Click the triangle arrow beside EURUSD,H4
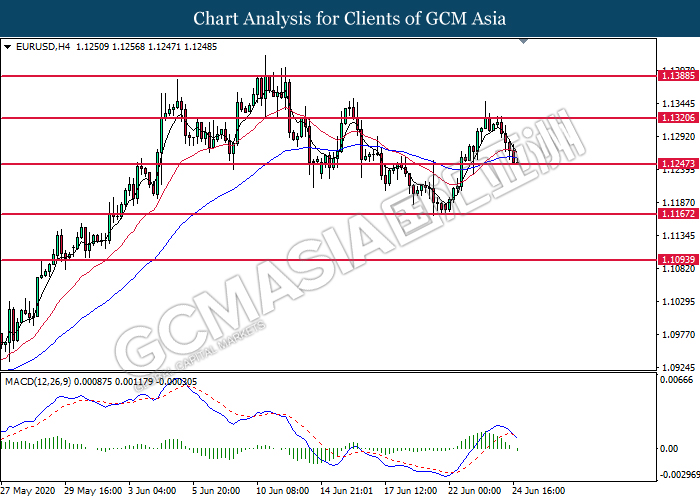The width and height of the screenshot is (700, 500). [x=8, y=46]
